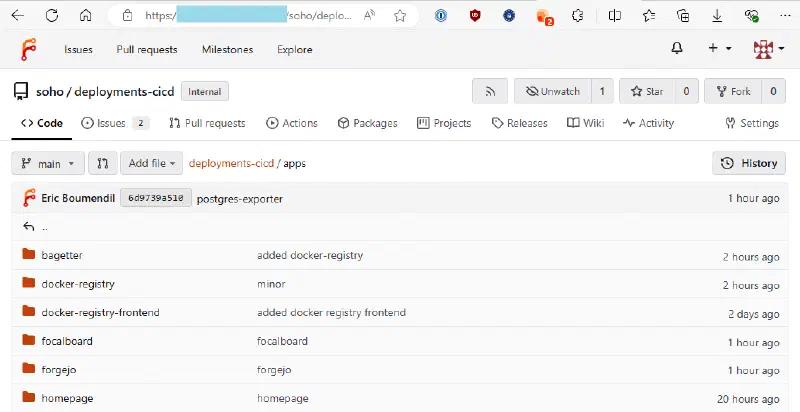Click the Unwatch button
800x412 pixels.
point(553,91)
